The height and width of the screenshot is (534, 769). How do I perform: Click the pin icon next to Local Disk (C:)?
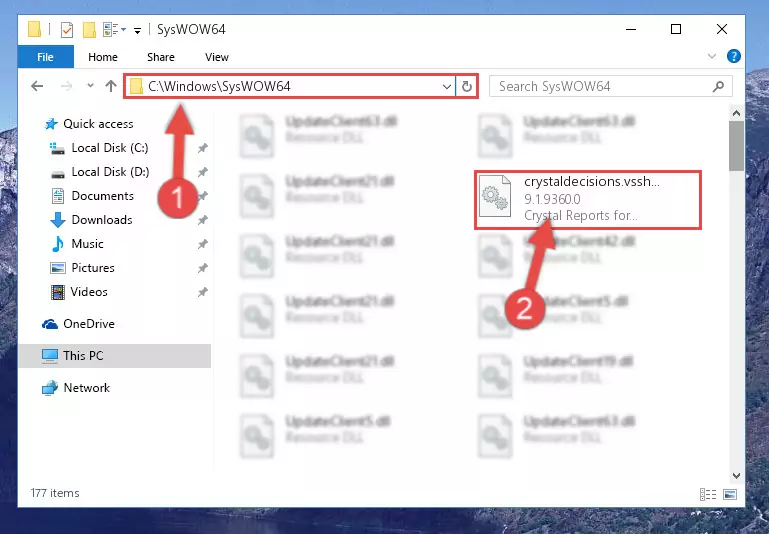(202, 148)
